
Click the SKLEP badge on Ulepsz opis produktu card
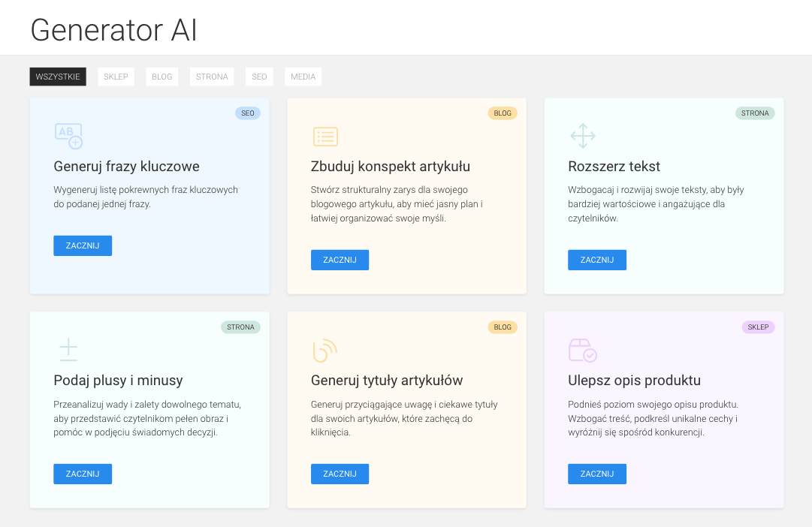[x=758, y=327]
